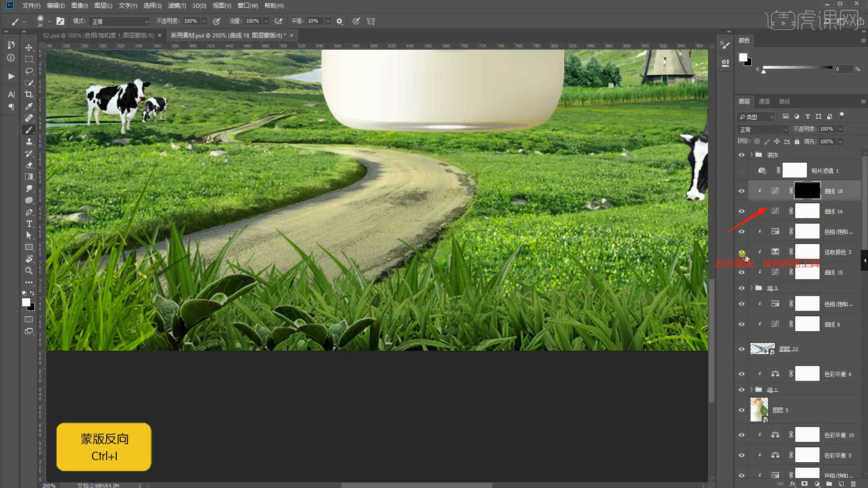
Task: Click the Change Screen Mode icon
Action: [x=29, y=331]
